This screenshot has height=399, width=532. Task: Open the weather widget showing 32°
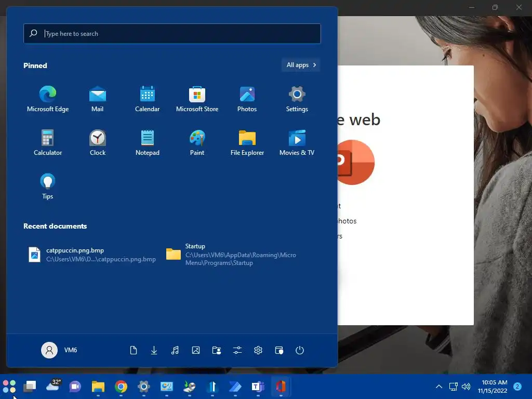(x=53, y=386)
